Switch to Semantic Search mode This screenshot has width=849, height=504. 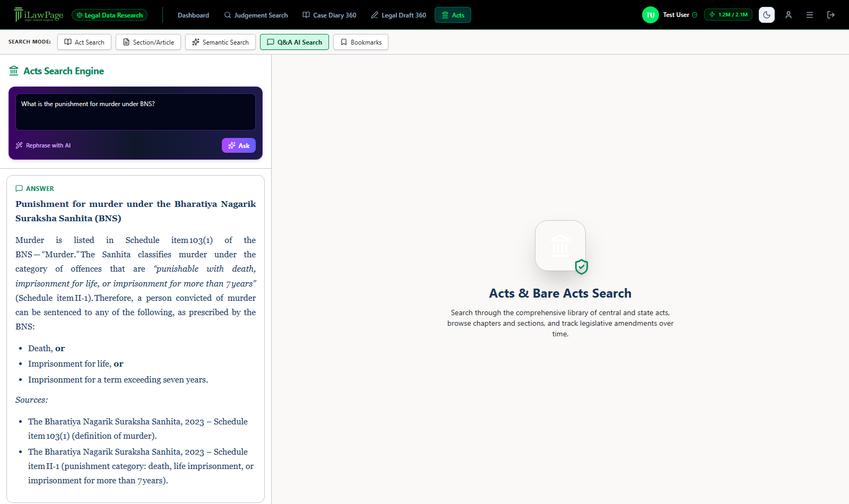[x=220, y=42]
